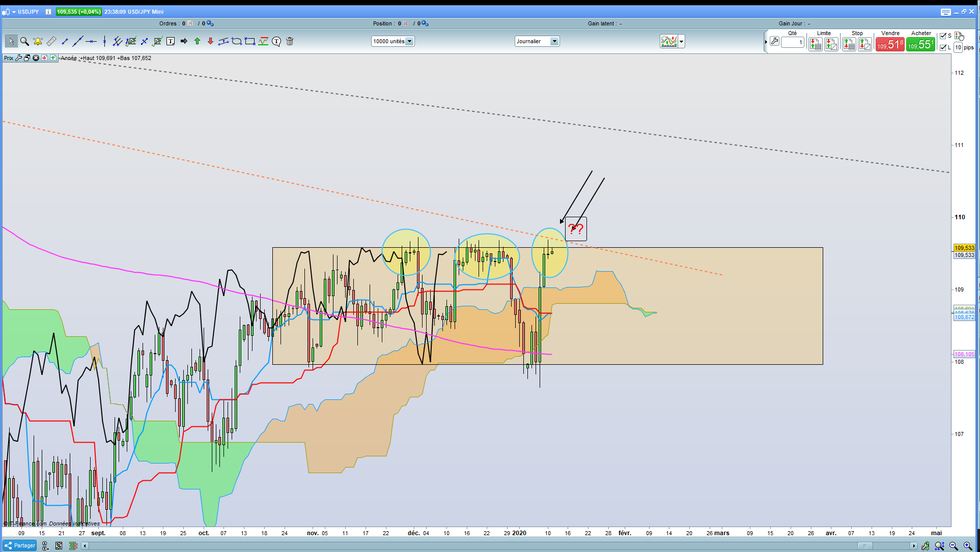The height and width of the screenshot is (552, 980).
Task: Click the magenta 108,105 price label
Action: pos(964,354)
